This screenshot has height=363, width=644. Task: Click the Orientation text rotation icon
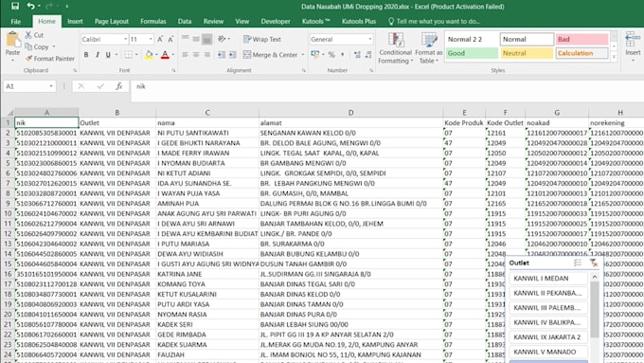pyautogui.click(x=223, y=39)
